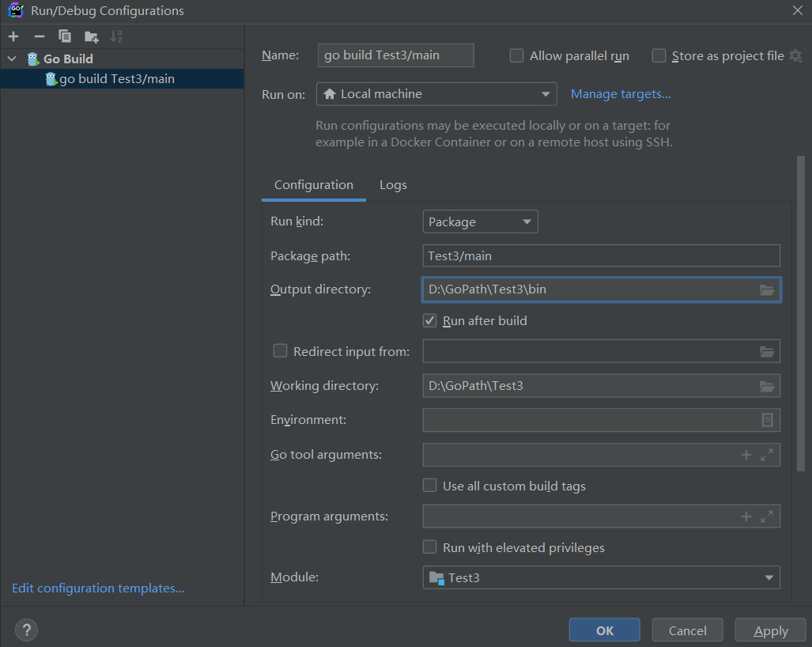Image resolution: width=812 pixels, height=647 pixels.
Task: Click the Package path input field
Action: coord(601,256)
